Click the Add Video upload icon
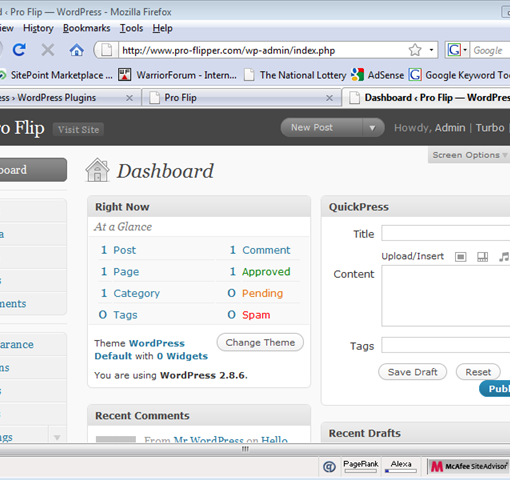Screen dimensions: 510x480 tap(482, 257)
